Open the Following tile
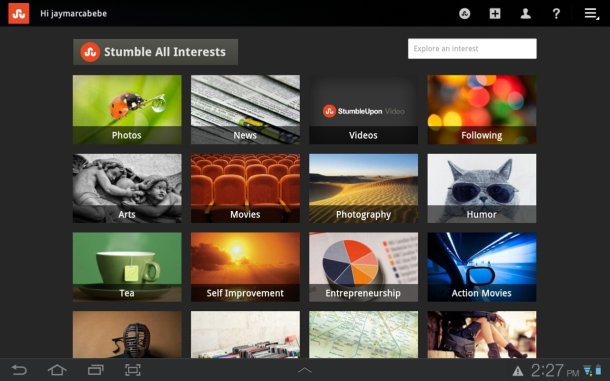This screenshot has height=381, width=610. pos(482,110)
